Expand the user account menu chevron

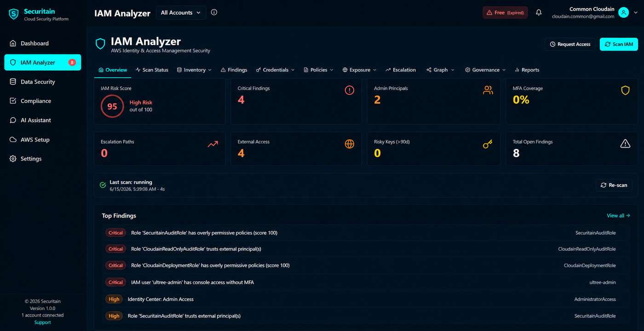pyautogui.click(x=636, y=13)
